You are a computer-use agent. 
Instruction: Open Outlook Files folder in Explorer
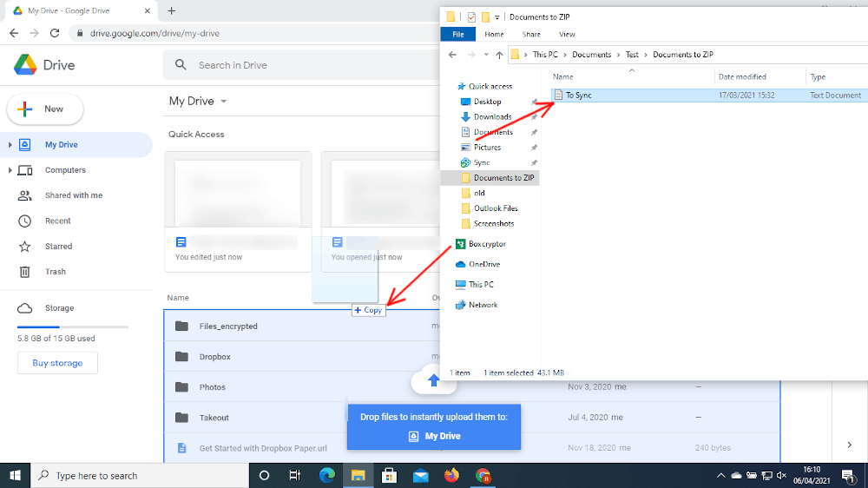(x=496, y=208)
